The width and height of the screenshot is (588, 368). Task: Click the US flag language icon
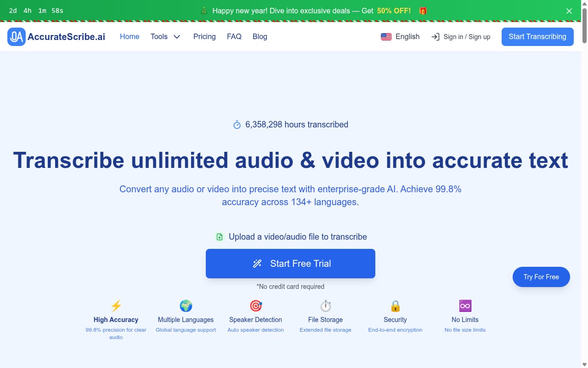pos(386,37)
